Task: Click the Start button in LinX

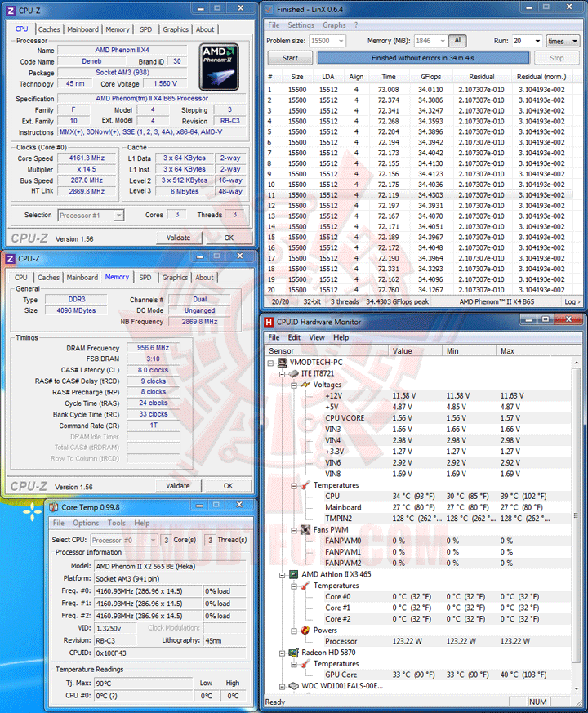Action: click(x=290, y=58)
